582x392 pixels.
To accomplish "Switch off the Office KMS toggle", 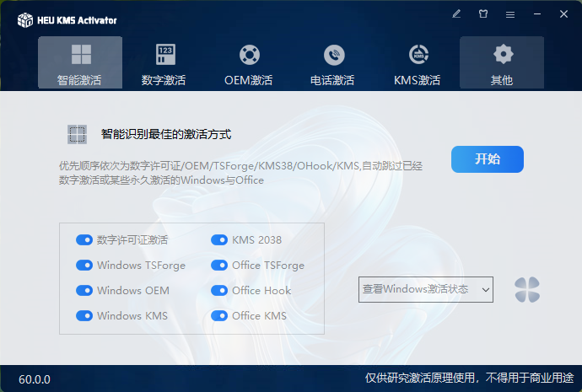I will tap(219, 316).
